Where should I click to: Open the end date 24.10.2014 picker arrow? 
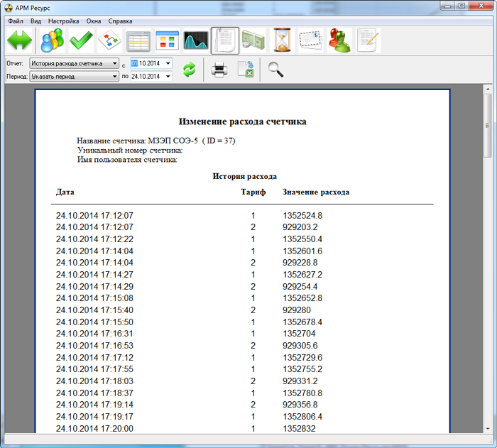coord(168,77)
